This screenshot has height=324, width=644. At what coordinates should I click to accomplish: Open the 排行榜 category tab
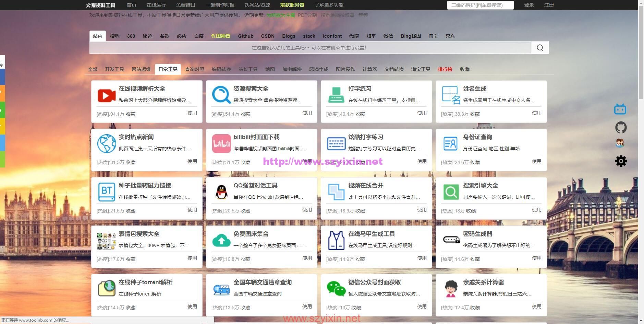(x=445, y=69)
